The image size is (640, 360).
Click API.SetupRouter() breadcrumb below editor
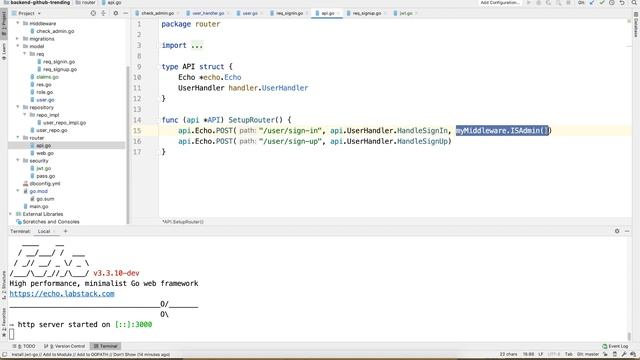click(x=183, y=222)
